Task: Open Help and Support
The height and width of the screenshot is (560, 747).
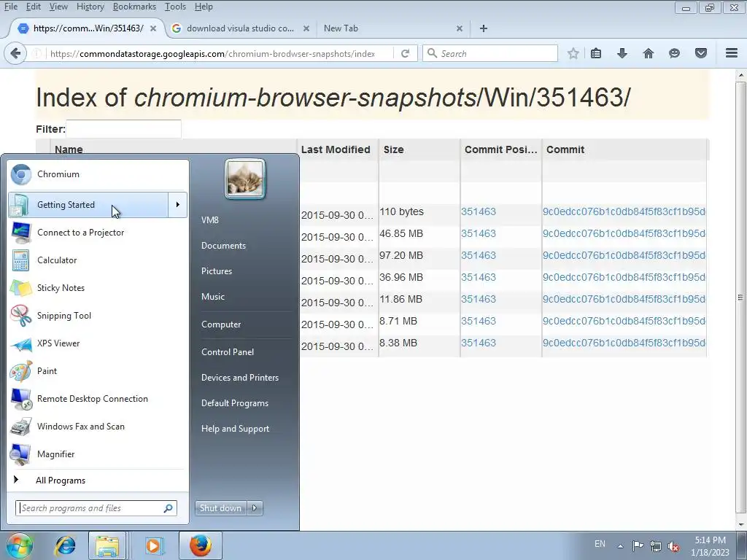Action: [x=236, y=429]
